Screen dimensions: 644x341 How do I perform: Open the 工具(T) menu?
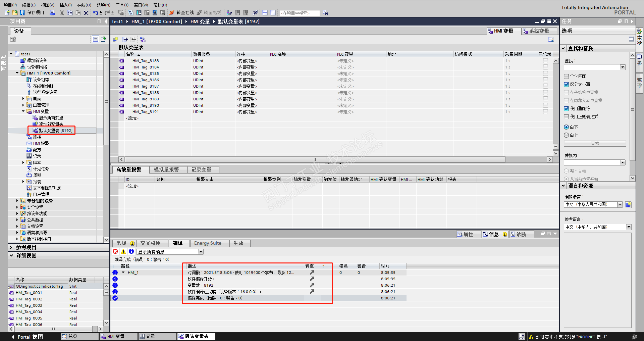pyautogui.click(x=122, y=5)
